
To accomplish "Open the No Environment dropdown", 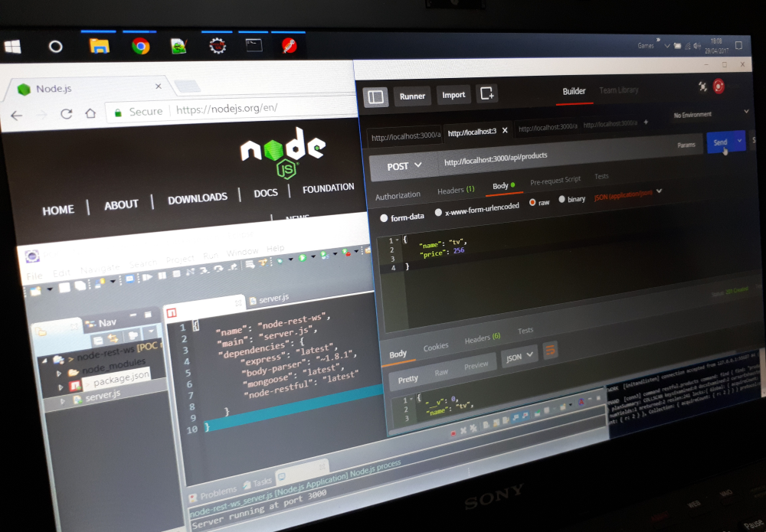I will click(x=711, y=114).
